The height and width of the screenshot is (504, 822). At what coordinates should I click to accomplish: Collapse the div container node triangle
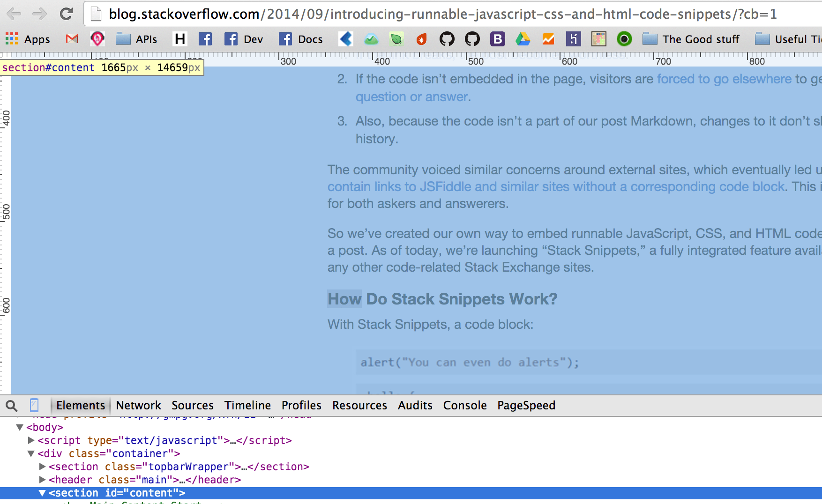31,453
